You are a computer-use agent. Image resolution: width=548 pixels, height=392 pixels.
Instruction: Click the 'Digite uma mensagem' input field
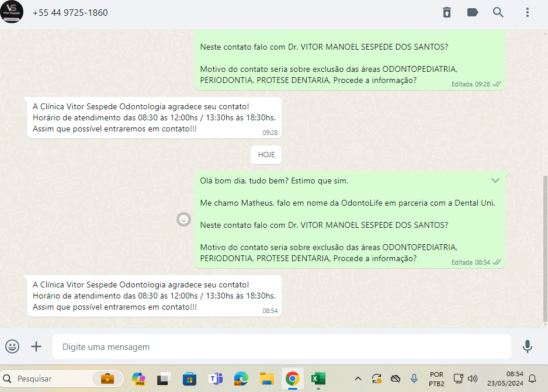point(280,346)
